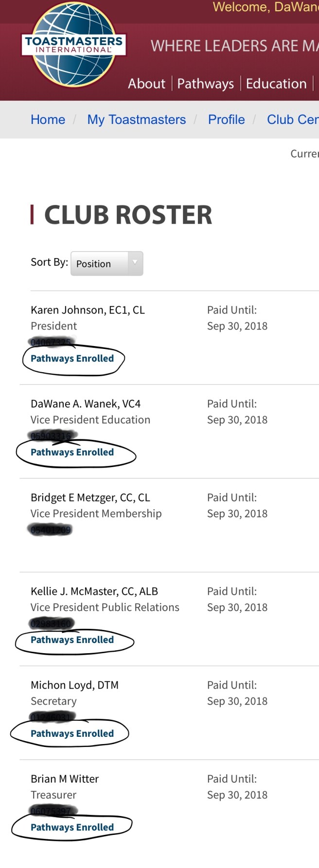Open the Profile breadcrumb link
Image resolution: width=319 pixels, height=868 pixels.
226,120
